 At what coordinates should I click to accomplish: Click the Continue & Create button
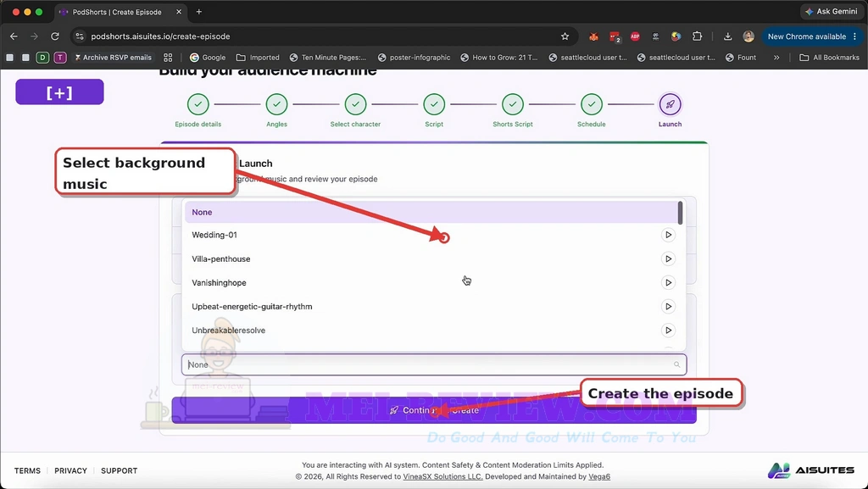[434, 410]
